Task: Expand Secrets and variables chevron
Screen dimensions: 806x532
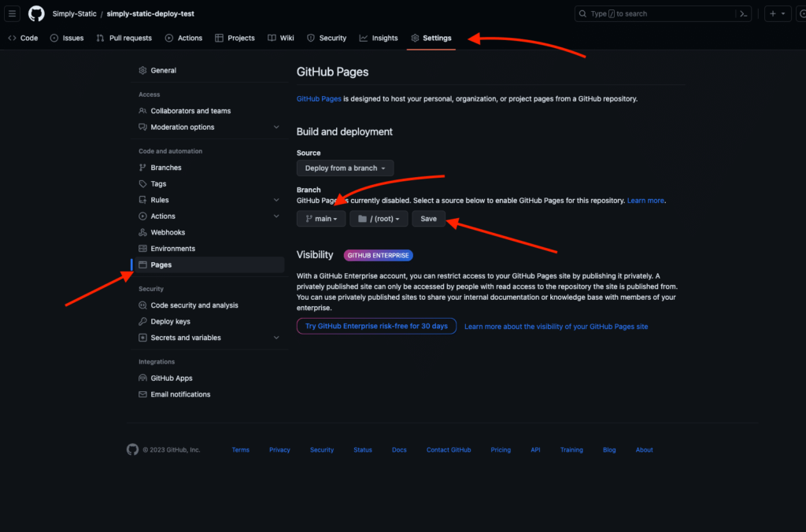Action: tap(276, 338)
